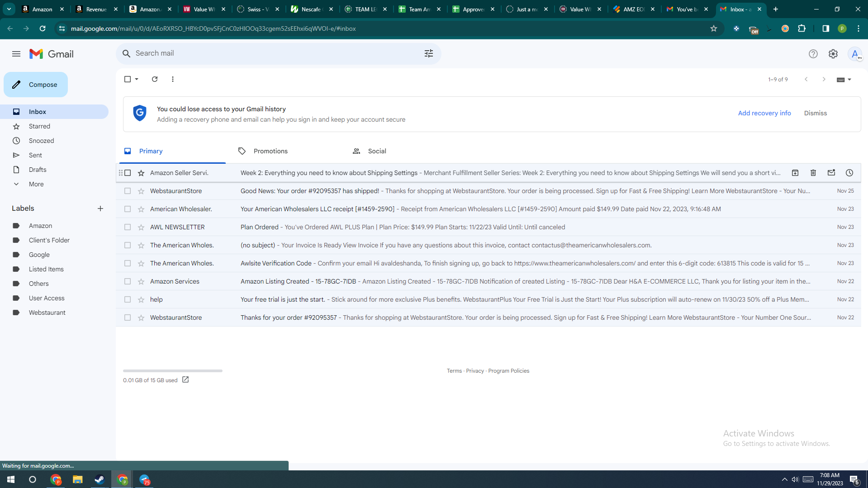Screen dimensions: 868x488
Task: Open storage management link icon
Action: click(185, 380)
